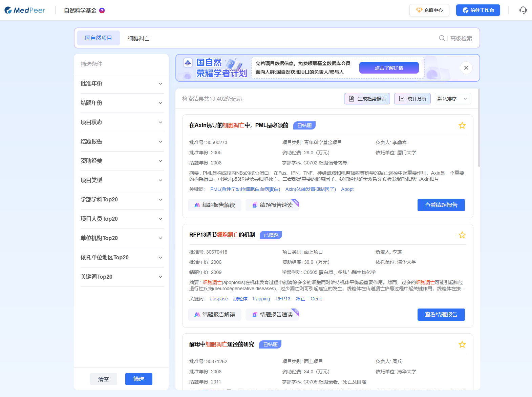Click 查看结题报告 for RFP13 project
The image size is (532, 397).
(x=441, y=315)
